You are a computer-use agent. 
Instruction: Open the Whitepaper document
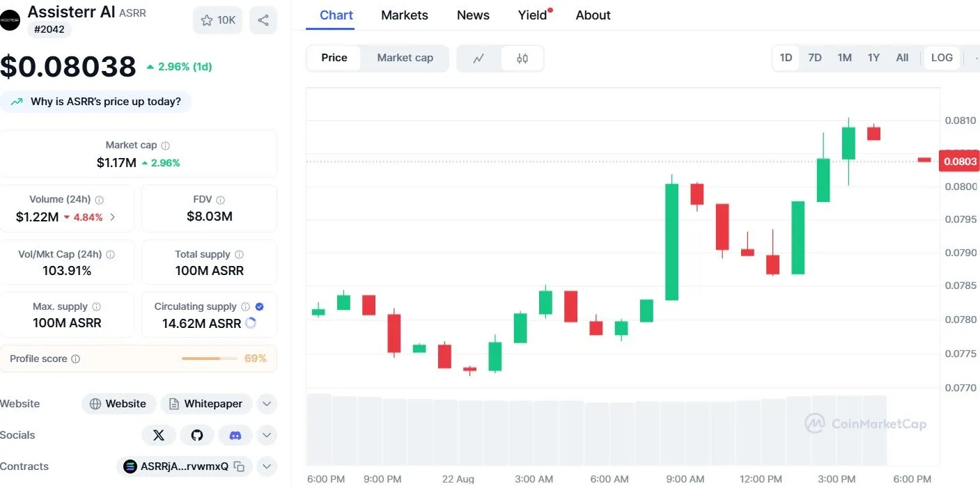click(206, 404)
